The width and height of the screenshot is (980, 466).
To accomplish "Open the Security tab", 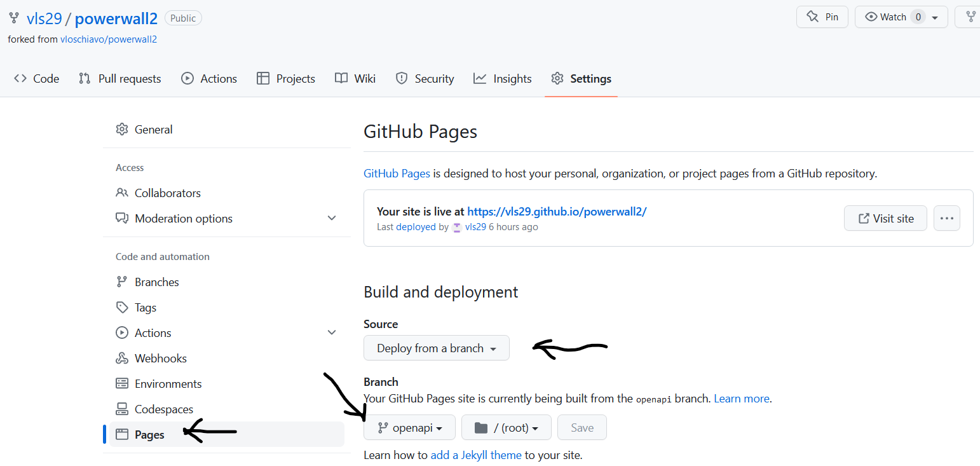I will (425, 79).
